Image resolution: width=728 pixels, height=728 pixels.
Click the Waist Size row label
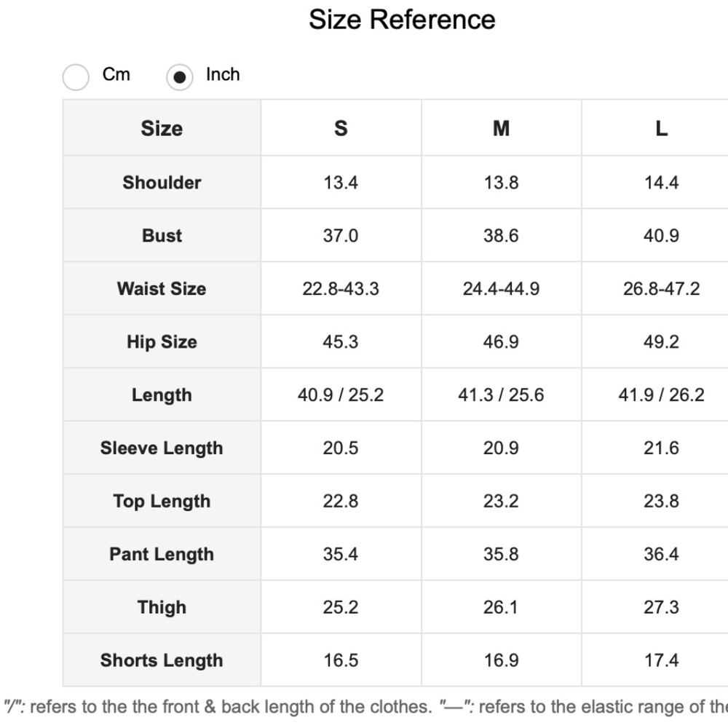pos(162,288)
